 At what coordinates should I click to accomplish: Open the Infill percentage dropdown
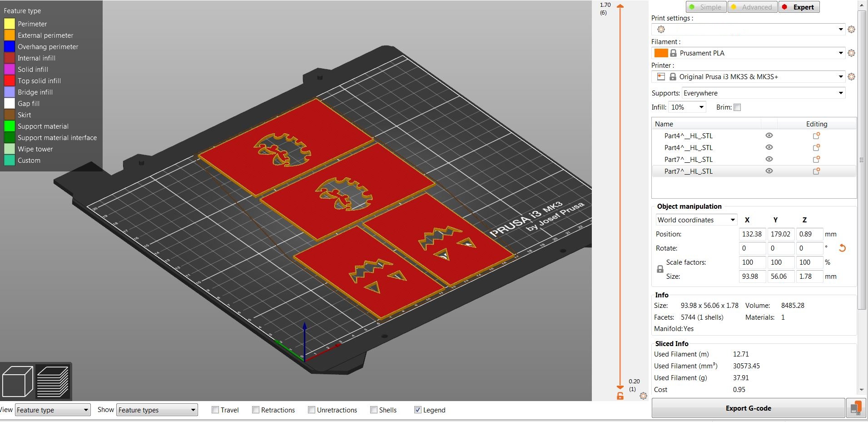click(687, 107)
